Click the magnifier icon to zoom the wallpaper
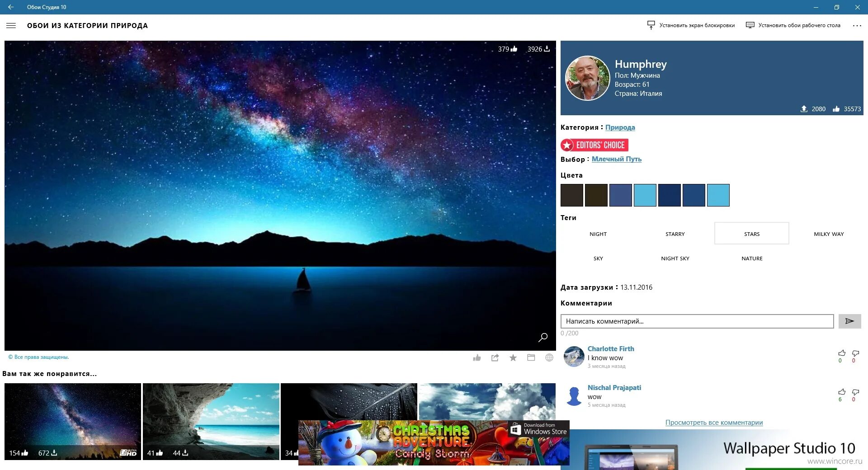This screenshot has height=470, width=868. [542, 337]
